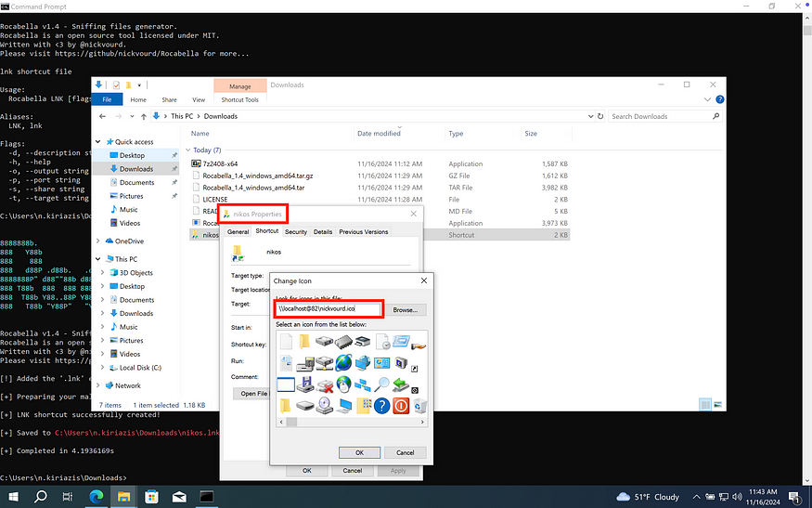Click the icon list horizontal scrollbar thumb

(x=291, y=422)
